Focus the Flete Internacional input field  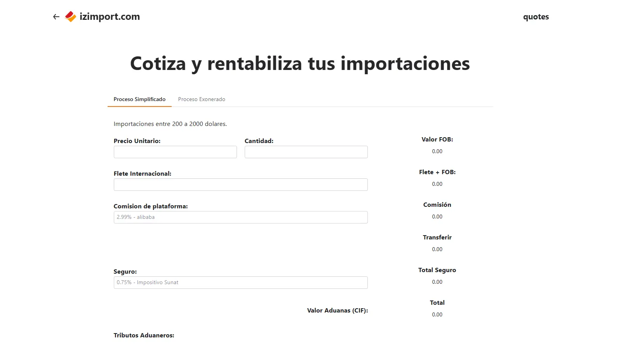(240, 185)
